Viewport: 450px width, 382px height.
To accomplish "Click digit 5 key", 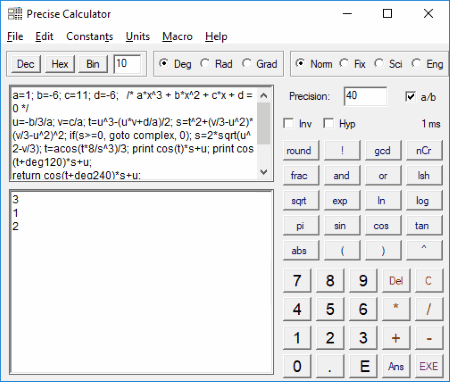I will tap(330, 309).
